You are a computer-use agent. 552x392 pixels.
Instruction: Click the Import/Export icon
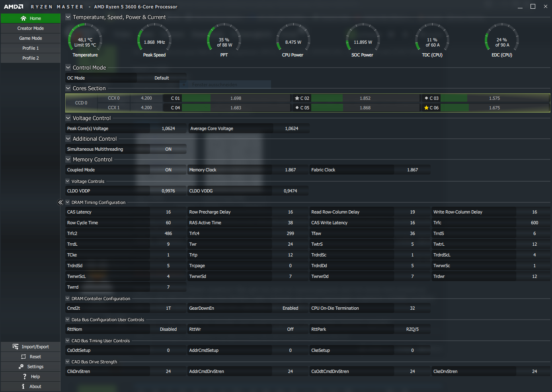16,347
